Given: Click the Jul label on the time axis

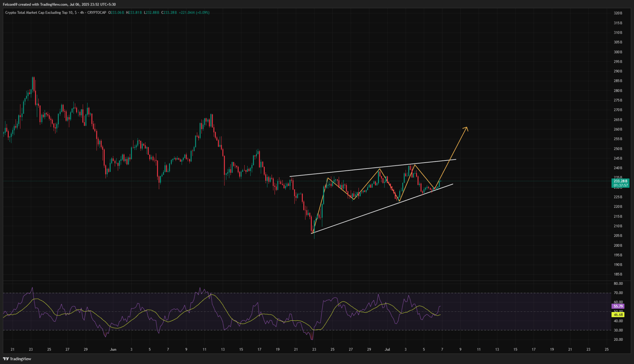Looking at the screenshot, I should point(387,349).
